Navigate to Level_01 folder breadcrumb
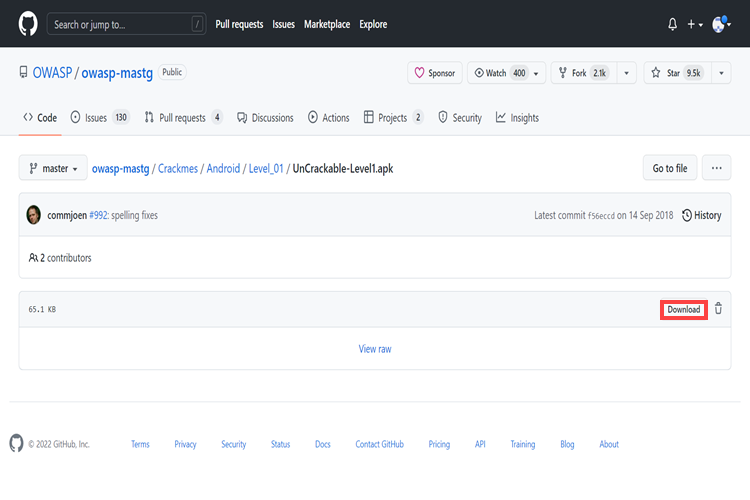This screenshot has height=500, width=750. pos(266,168)
